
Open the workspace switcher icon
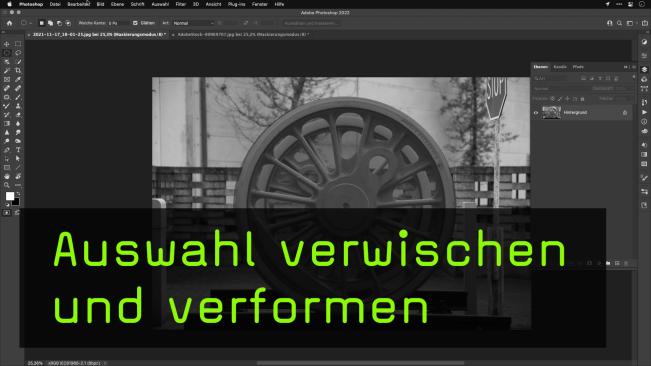(630, 23)
